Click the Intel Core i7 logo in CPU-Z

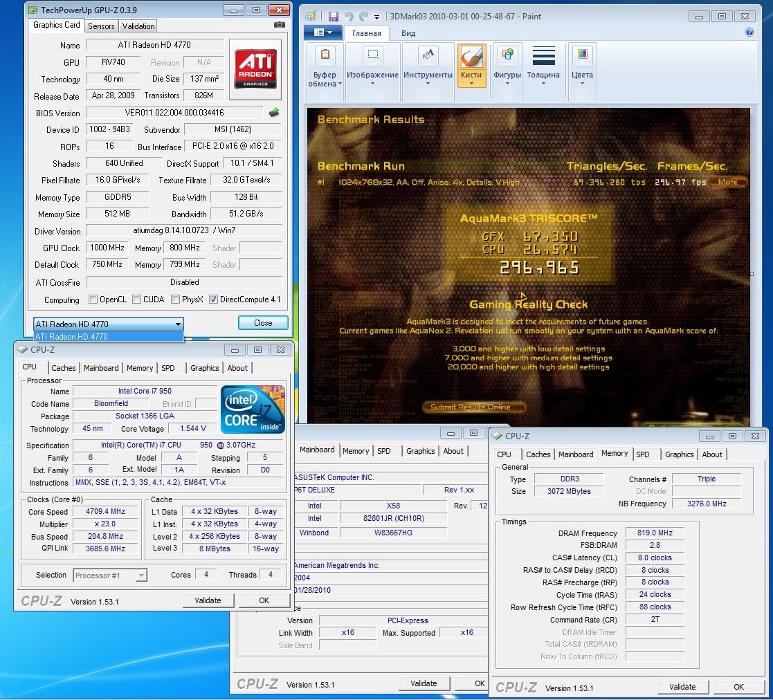[253, 410]
